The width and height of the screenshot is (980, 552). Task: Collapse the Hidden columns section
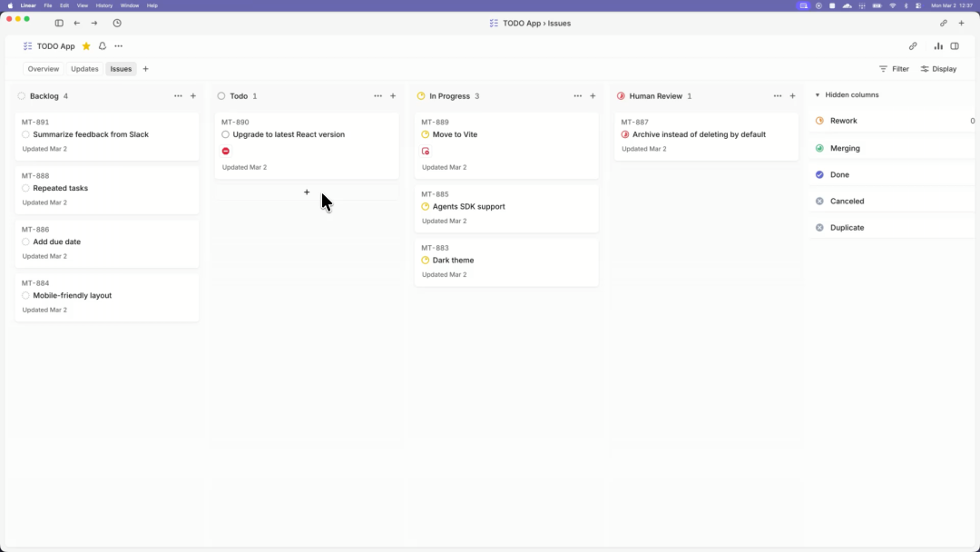pyautogui.click(x=817, y=95)
